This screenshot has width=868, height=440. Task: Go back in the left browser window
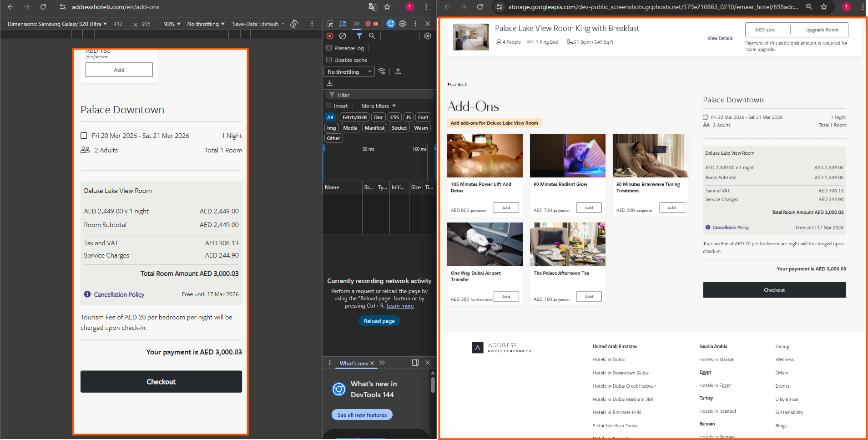(x=10, y=7)
